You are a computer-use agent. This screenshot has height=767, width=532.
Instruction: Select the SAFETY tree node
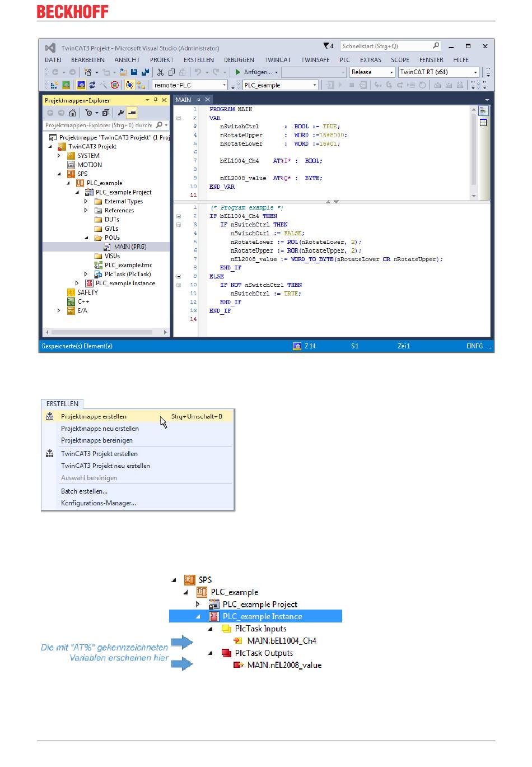(88, 292)
